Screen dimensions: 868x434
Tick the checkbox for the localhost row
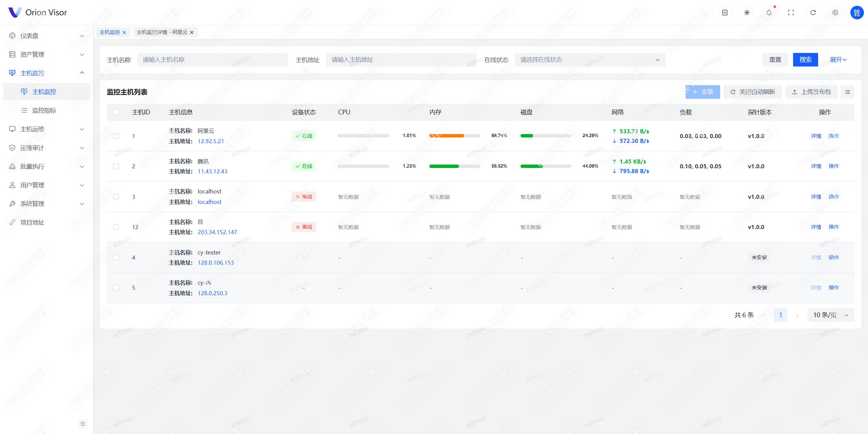(x=116, y=197)
